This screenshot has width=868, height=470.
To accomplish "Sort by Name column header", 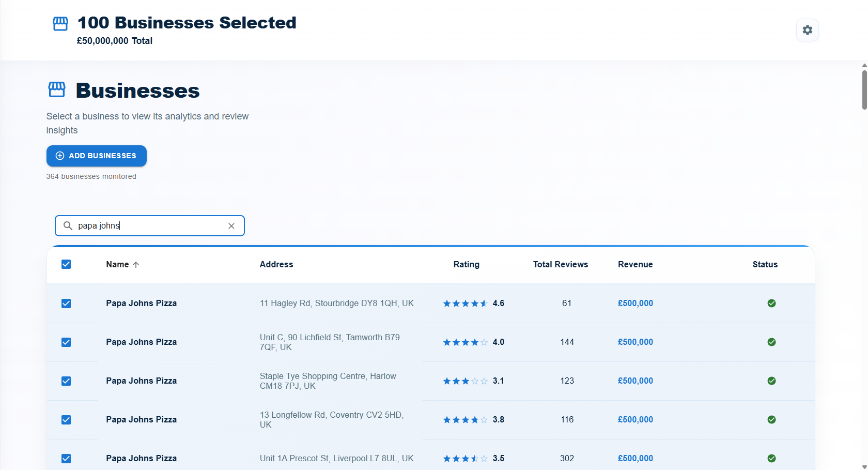I will pos(117,265).
